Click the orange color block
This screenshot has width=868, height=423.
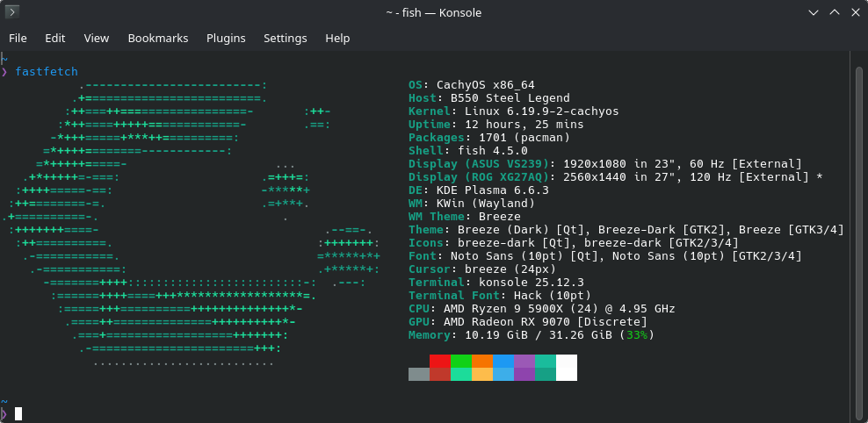[x=482, y=361]
